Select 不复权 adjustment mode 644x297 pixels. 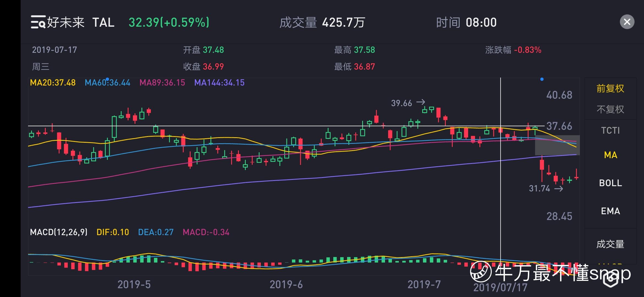(x=610, y=109)
